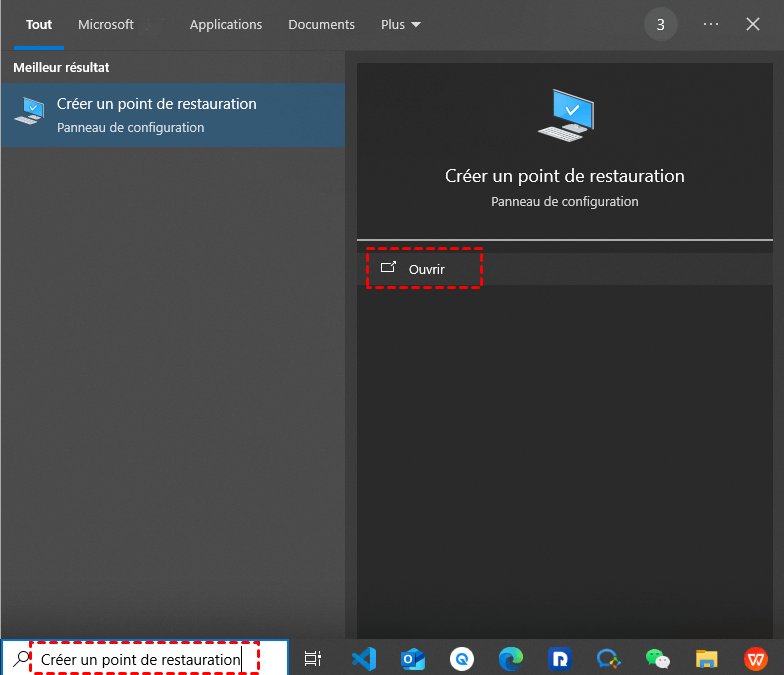This screenshot has height=675, width=784.
Task: Select the Tout tab
Action: (x=39, y=24)
